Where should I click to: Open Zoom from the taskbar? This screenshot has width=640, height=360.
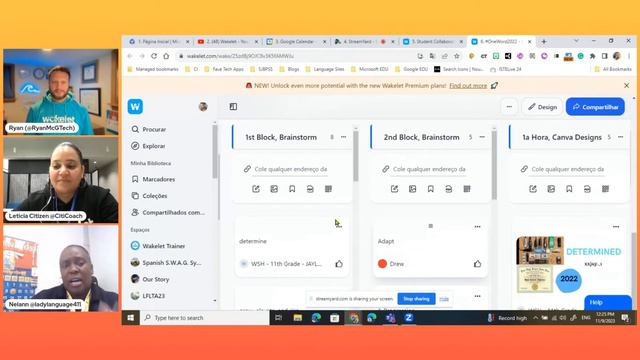coord(409,318)
